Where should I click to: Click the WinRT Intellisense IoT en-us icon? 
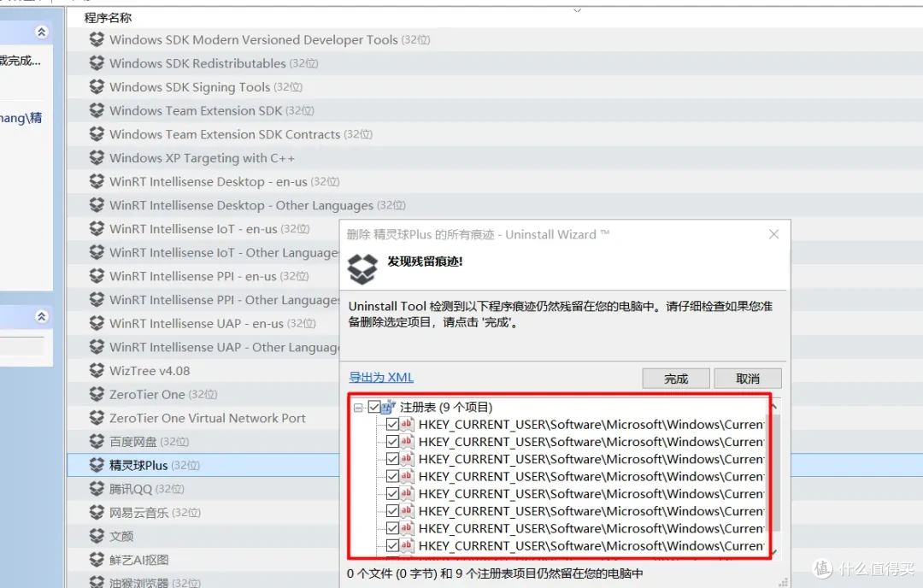(x=97, y=228)
